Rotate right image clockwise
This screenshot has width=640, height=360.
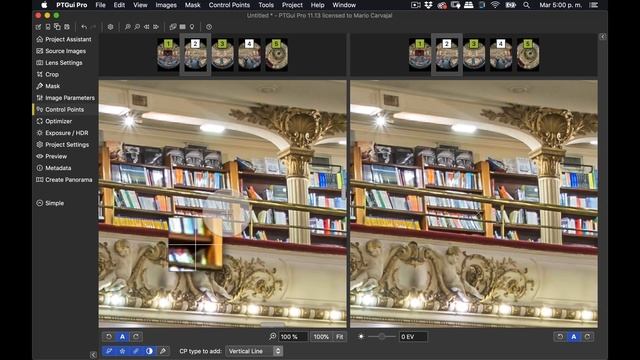click(587, 337)
